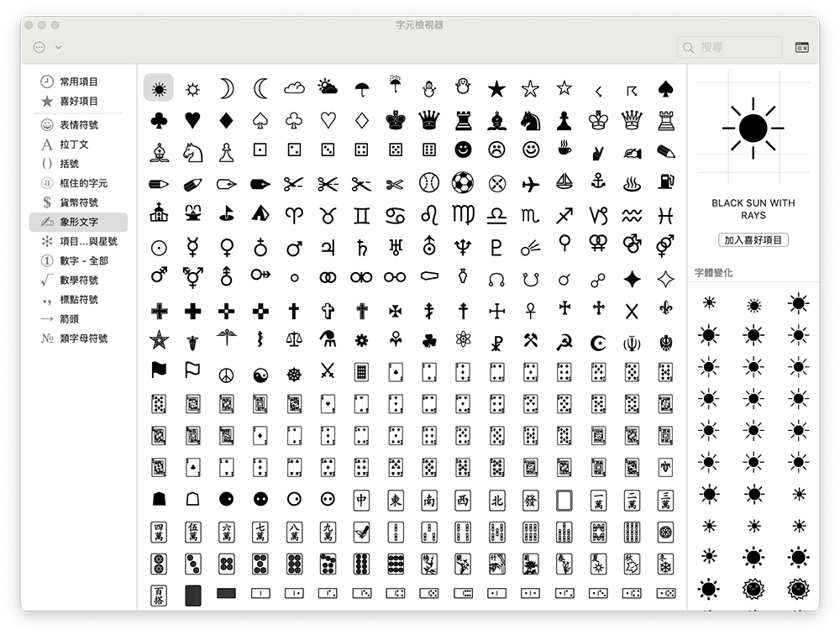840x635 pixels.
Task: Choose the hot springs symbol
Action: (x=632, y=184)
